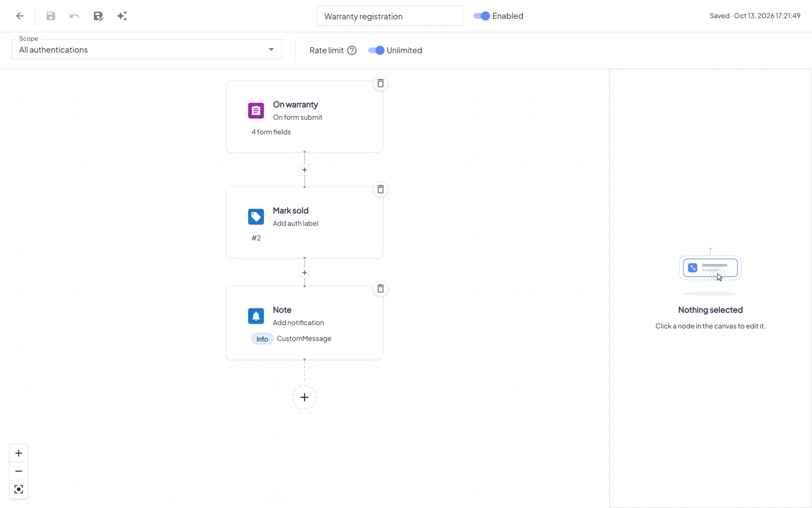Toggle the Enabled switch off
Image resolution: width=812 pixels, height=508 pixels.
coord(482,16)
